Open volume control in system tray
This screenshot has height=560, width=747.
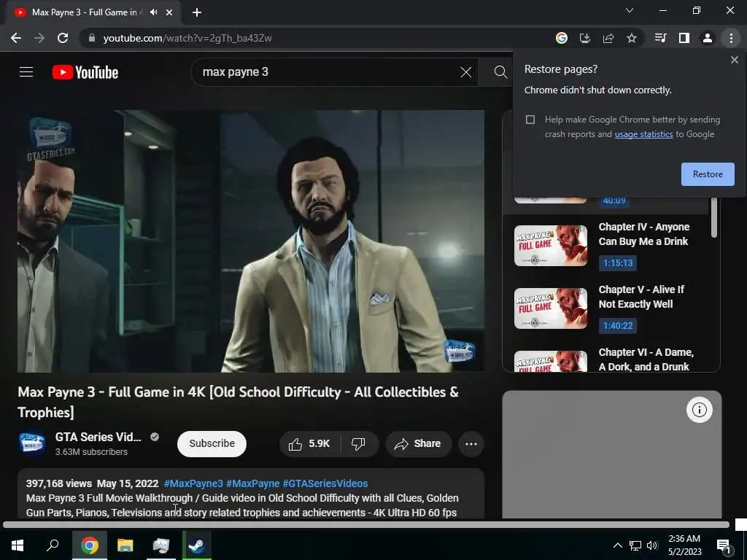tap(652, 545)
